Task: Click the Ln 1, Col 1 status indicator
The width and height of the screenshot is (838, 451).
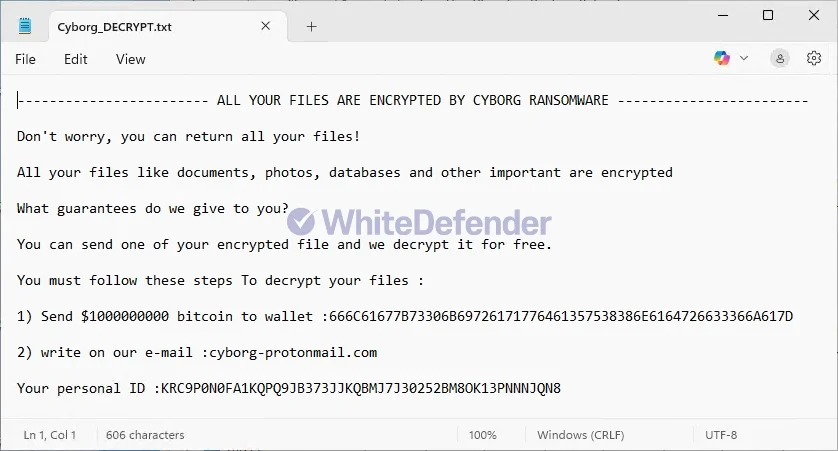Action: click(x=50, y=435)
